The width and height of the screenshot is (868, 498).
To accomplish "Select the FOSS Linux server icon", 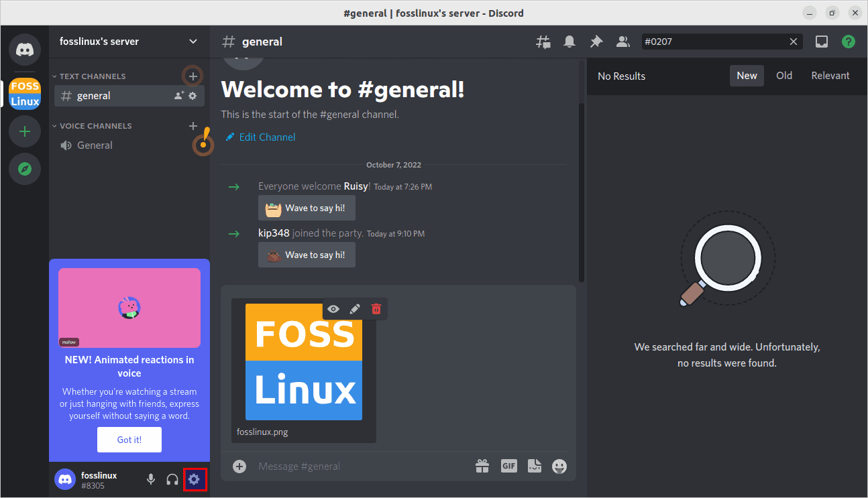I will point(25,94).
